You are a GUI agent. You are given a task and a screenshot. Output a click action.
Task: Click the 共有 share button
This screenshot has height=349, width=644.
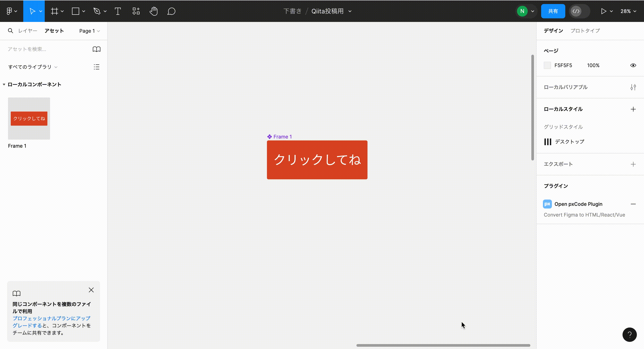(x=553, y=11)
